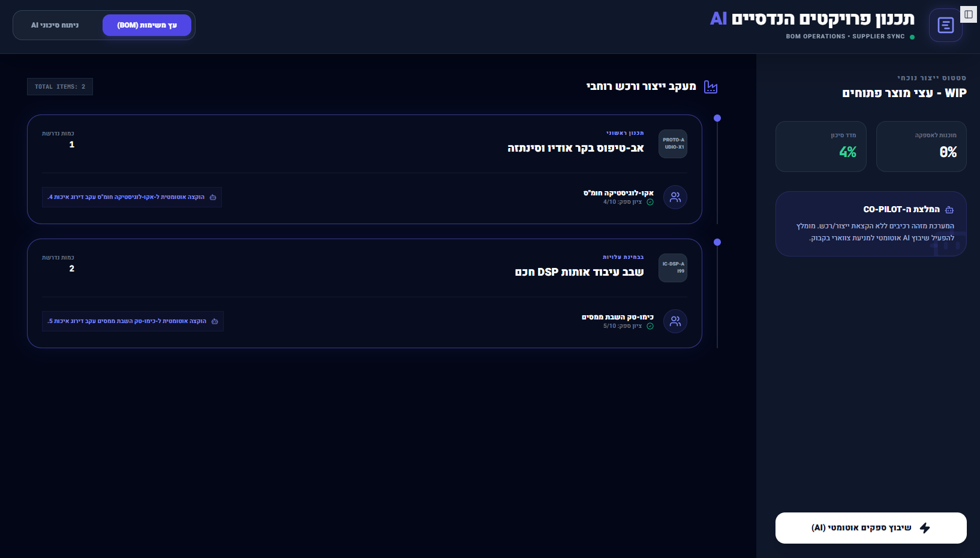The height and width of the screenshot is (558, 980).
Task: Click the WIP - עצי מוצר פתוחים heading
Action: (904, 93)
